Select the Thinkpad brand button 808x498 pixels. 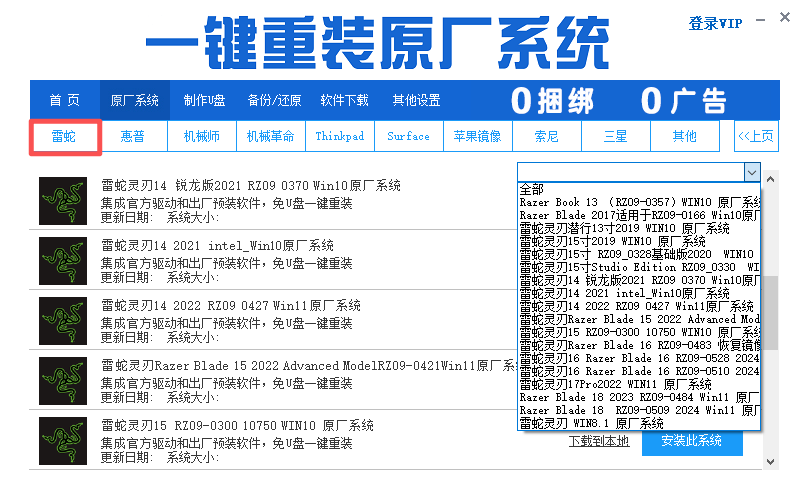[x=340, y=136]
